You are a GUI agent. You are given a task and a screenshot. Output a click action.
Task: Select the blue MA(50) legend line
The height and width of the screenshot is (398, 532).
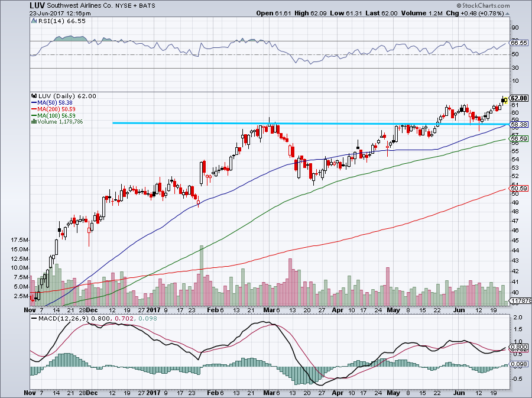click(34, 102)
